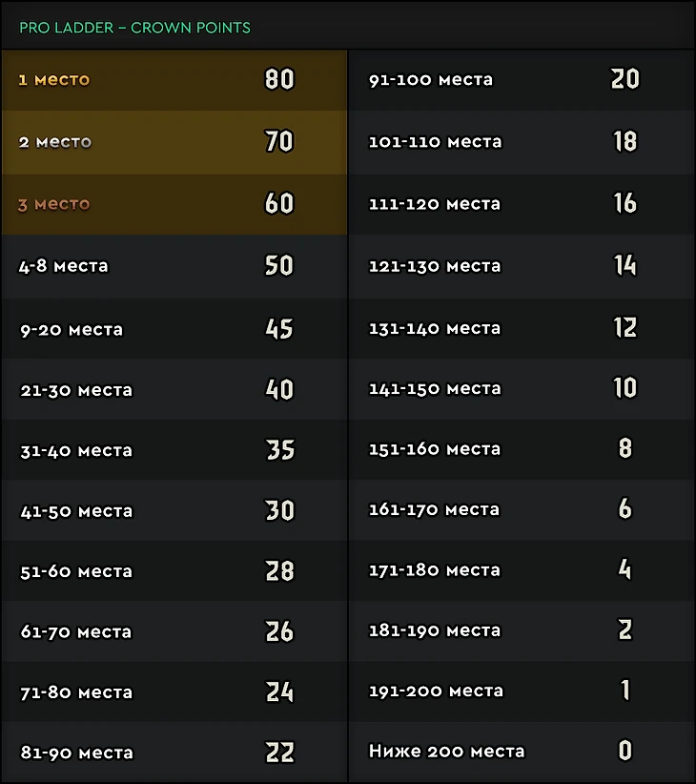Image resolution: width=696 pixels, height=784 pixels.
Task: Click the 141-150 места label
Action: tap(435, 388)
